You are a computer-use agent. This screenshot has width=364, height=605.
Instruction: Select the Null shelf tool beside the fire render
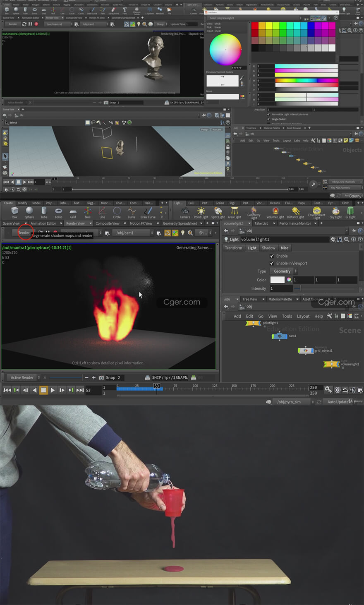88,212
